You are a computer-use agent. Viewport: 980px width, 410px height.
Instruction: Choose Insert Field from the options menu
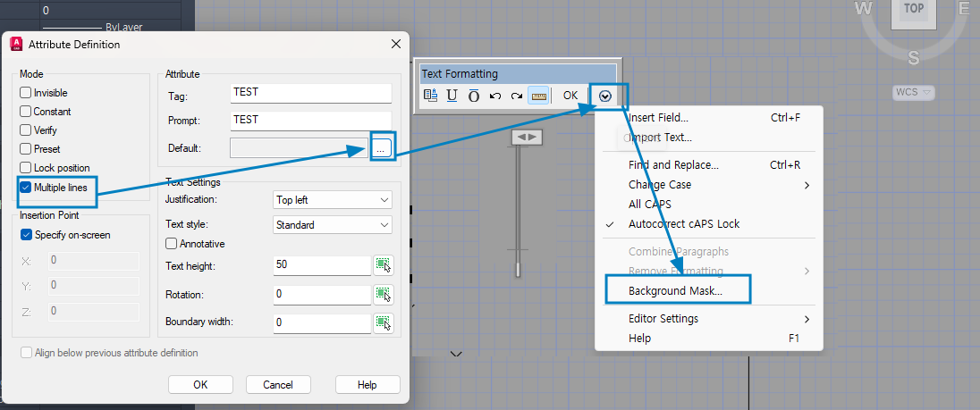coord(709,117)
